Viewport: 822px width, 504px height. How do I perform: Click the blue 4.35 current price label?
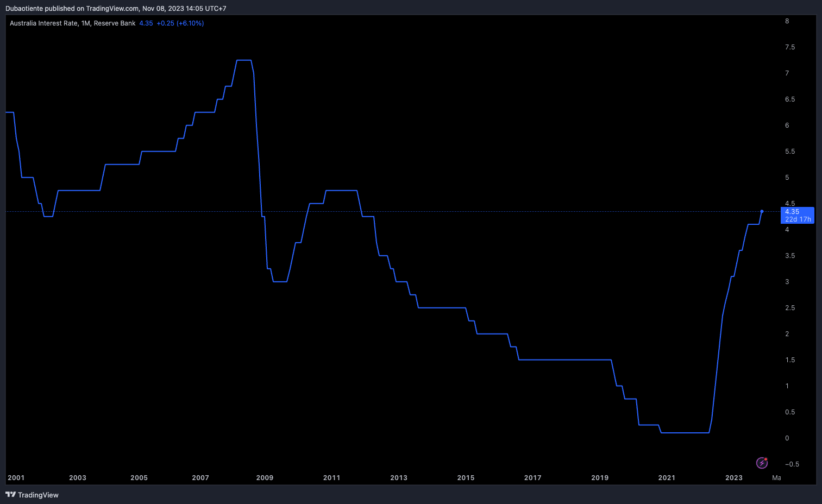click(x=797, y=215)
